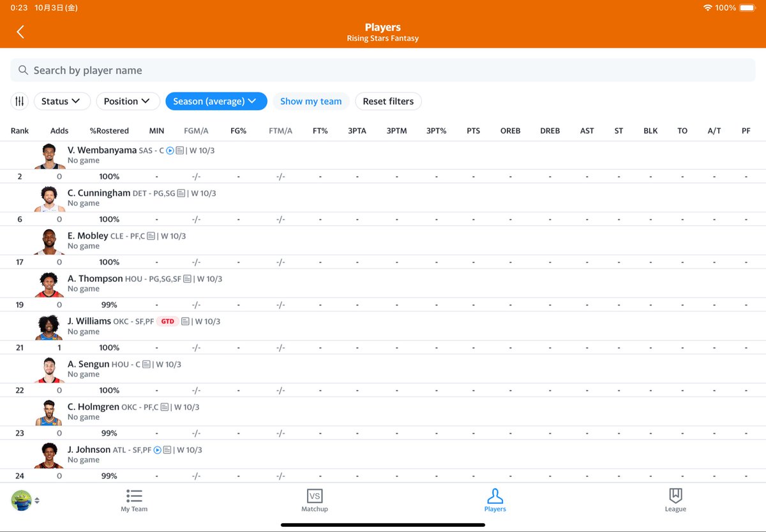
Task: Sort by the PTS column
Action: click(474, 131)
